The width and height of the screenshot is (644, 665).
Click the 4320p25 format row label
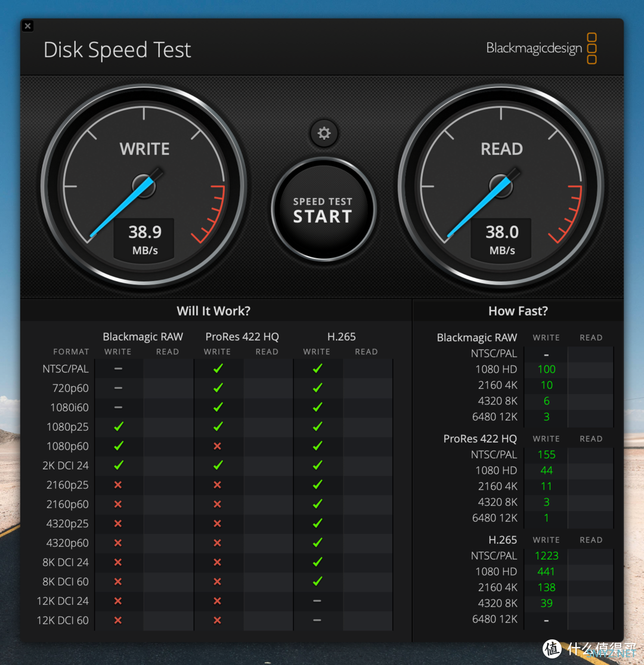(67, 524)
